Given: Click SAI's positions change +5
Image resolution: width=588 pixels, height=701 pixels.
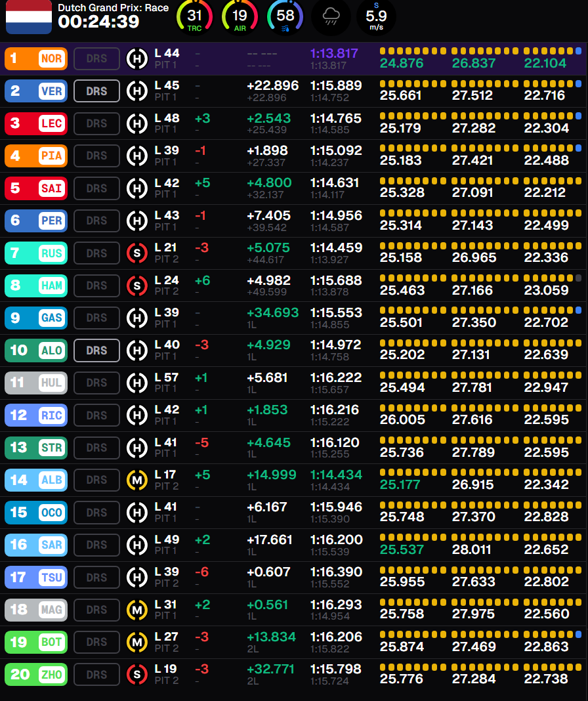Looking at the screenshot, I should coord(203,183).
